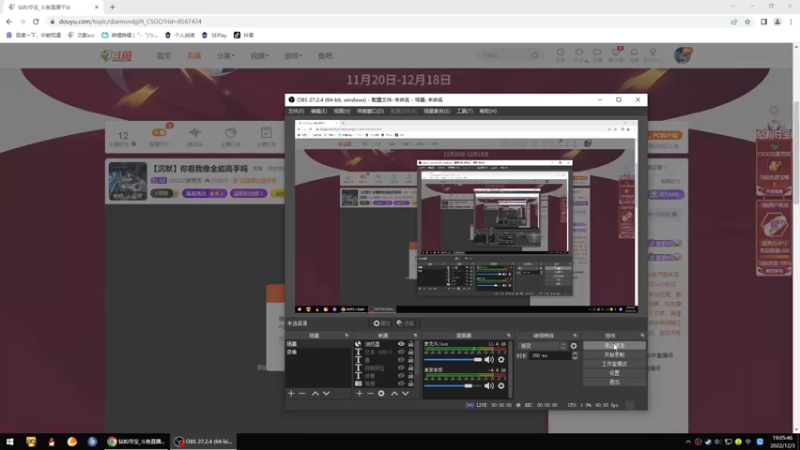Switch to OBS 27.2.4 in the taskbar
This screenshot has width=800, height=450.
[204, 441]
